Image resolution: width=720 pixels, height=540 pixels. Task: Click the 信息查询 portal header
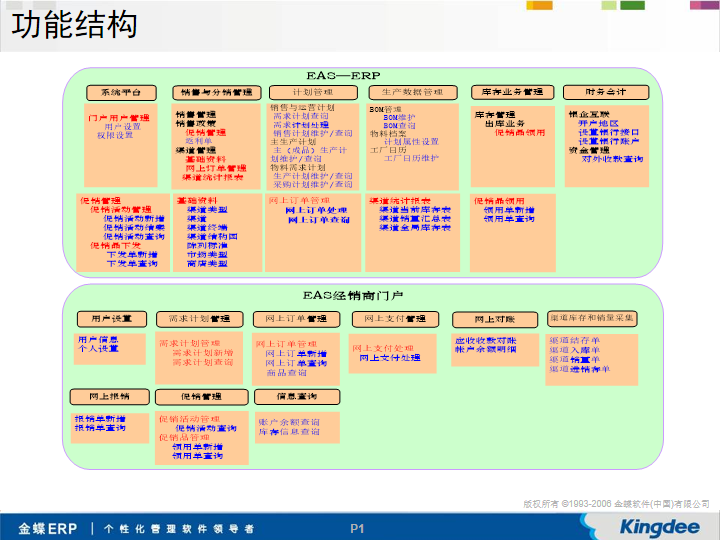point(297,397)
